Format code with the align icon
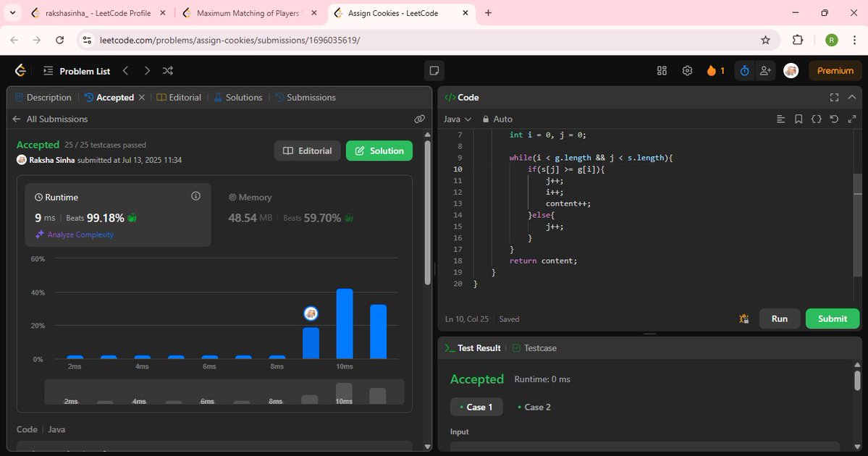This screenshot has width=868, height=456. click(780, 119)
